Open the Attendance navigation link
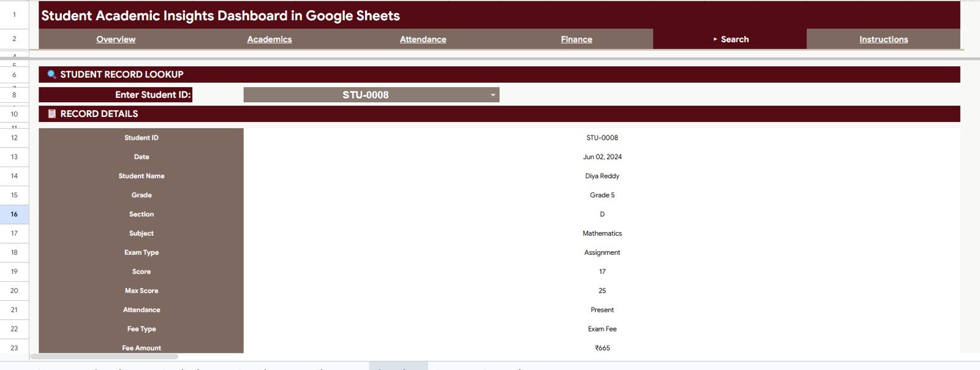The width and height of the screenshot is (980, 370). click(x=423, y=39)
